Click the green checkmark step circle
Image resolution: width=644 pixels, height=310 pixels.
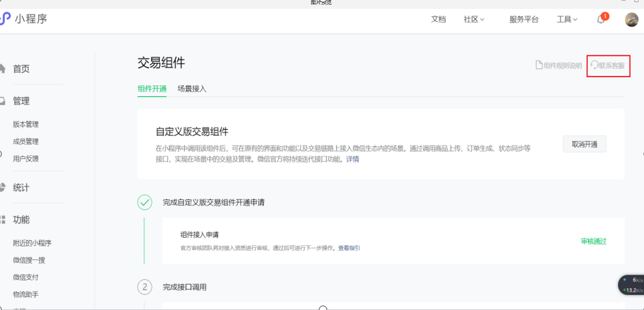[144, 202]
